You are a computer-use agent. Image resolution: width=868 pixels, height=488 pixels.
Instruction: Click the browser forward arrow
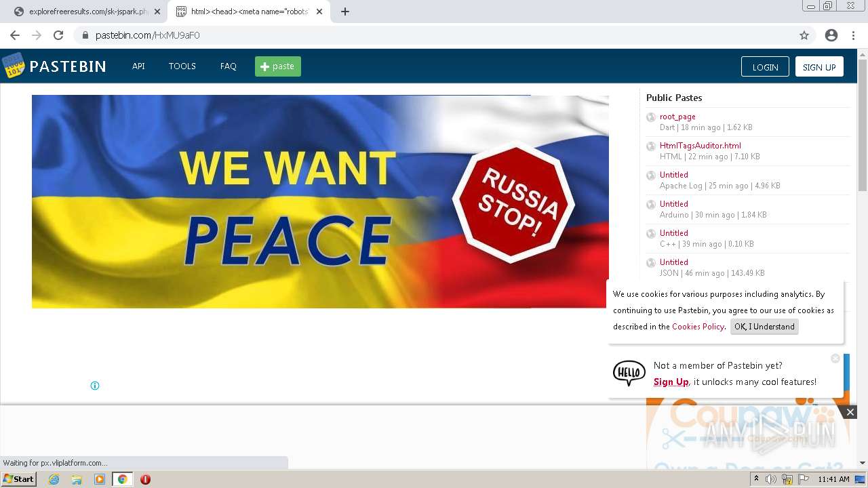pos(37,35)
